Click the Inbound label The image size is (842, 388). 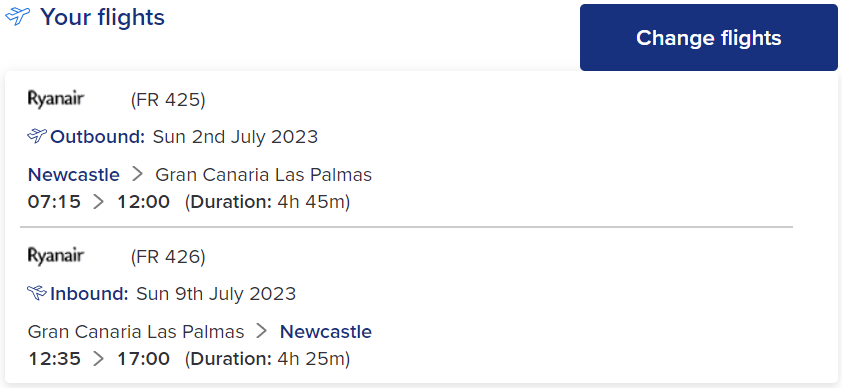[89, 294]
